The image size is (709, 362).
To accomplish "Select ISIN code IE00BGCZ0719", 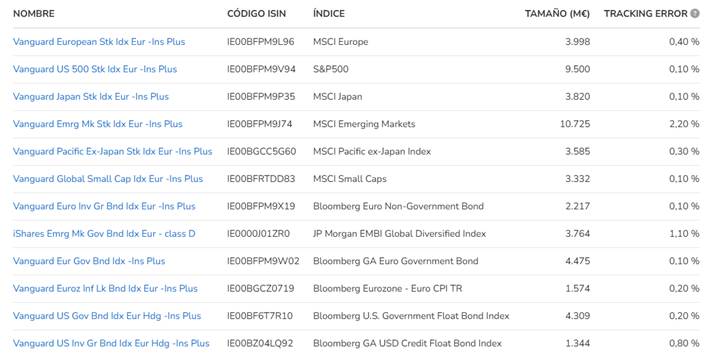I will coord(260,288).
